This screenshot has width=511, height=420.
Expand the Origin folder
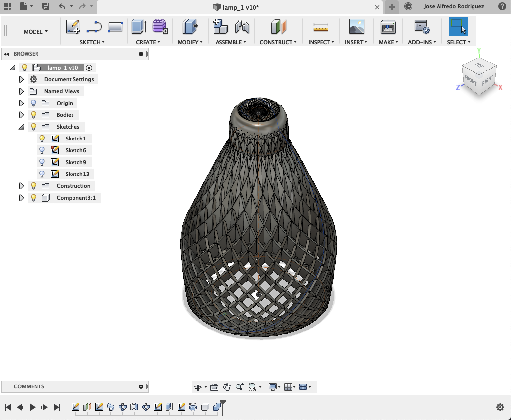click(21, 103)
